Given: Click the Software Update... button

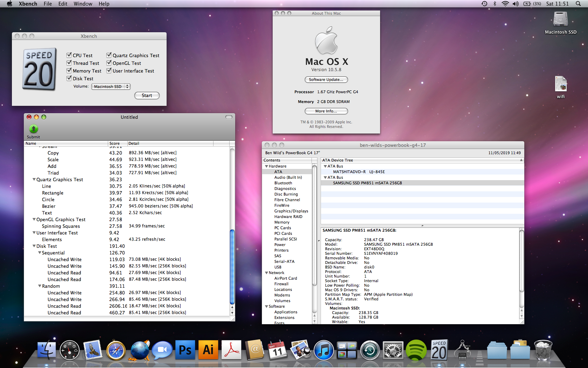Looking at the screenshot, I should (x=326, y=80).
